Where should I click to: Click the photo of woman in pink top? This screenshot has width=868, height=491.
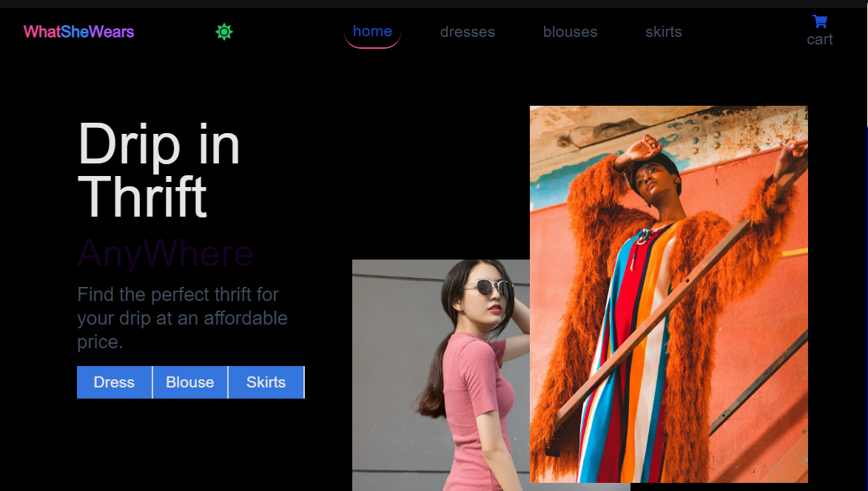(440, 385)
